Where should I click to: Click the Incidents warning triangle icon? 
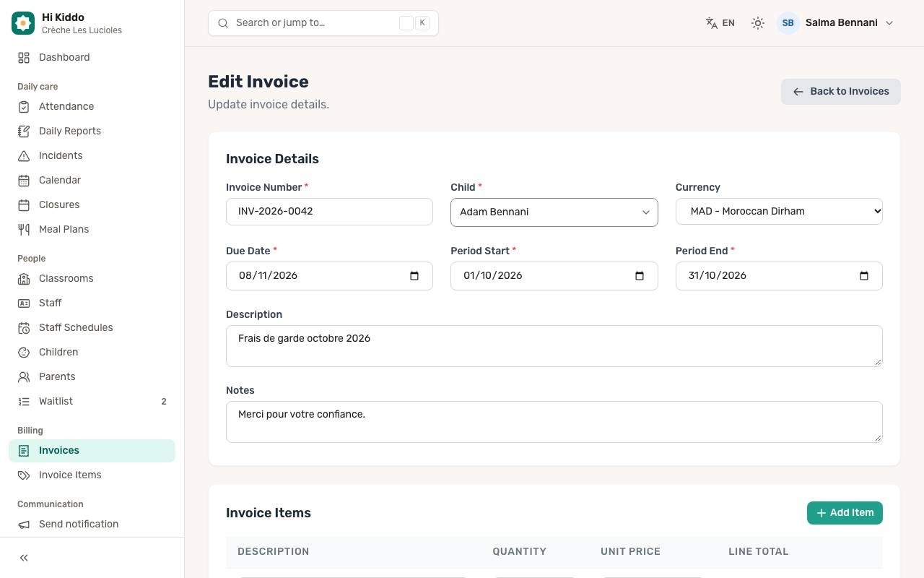24,155
